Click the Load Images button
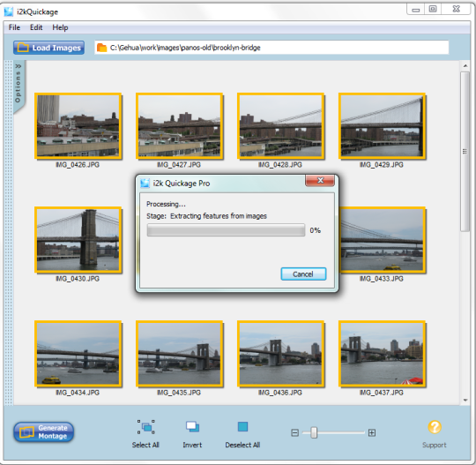Image resolution: width=476 pixels, height=465 pixels. [x=48, y=48]
